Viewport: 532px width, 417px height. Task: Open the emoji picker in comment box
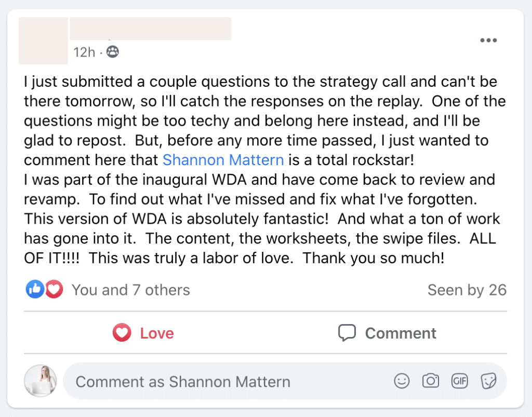[402, 382]
